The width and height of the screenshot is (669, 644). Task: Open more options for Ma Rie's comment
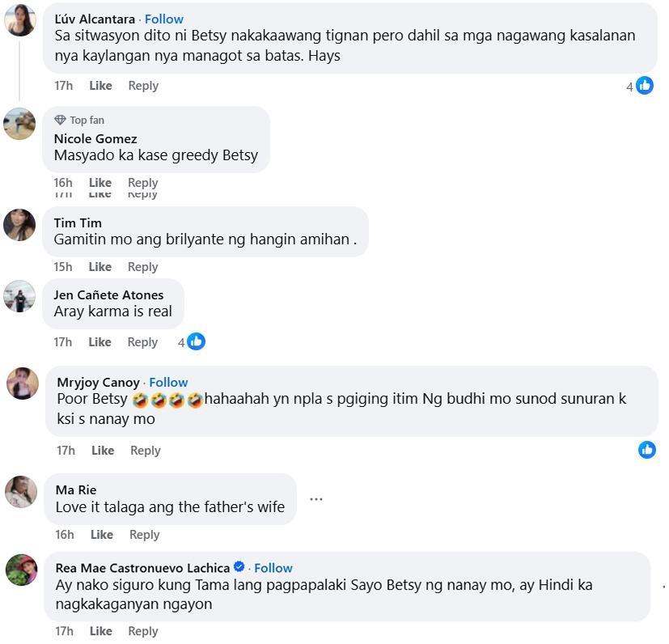point(315,499)
